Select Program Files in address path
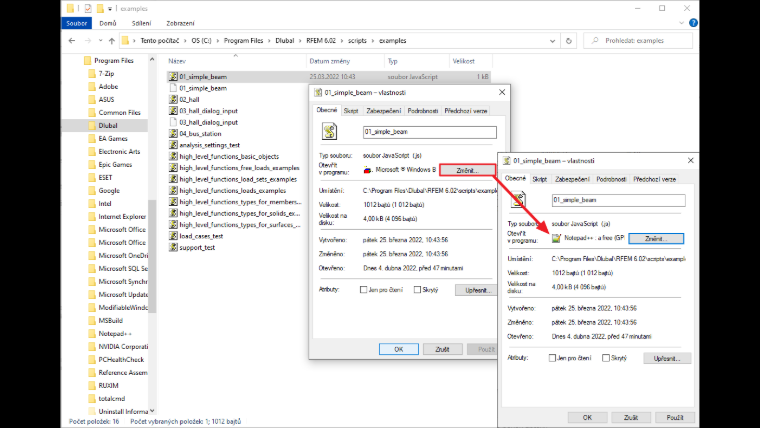This screenshot has height=428, width=760. tap(243, 41)
